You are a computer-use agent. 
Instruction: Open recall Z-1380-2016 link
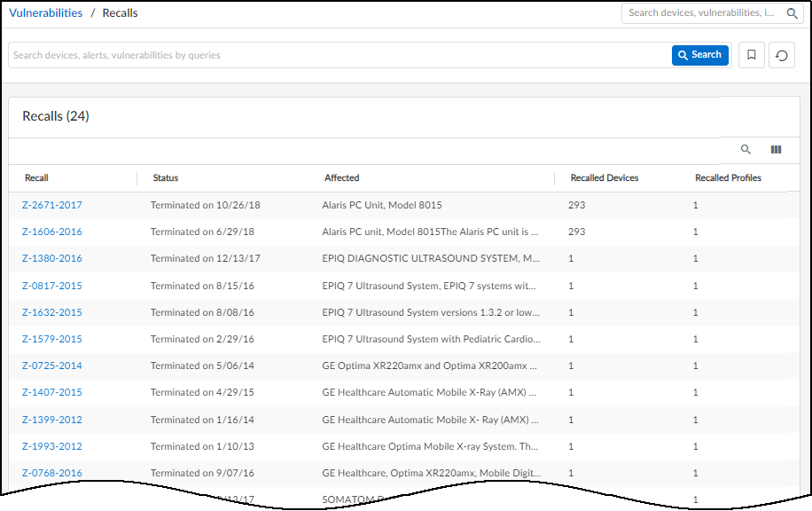pos(51,259)
